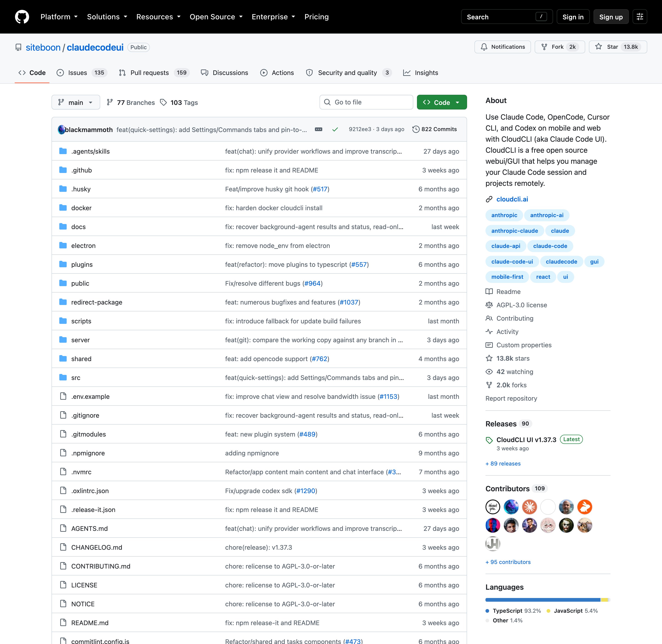
Task: Open the Resources menu
Action: click(158, 17)
